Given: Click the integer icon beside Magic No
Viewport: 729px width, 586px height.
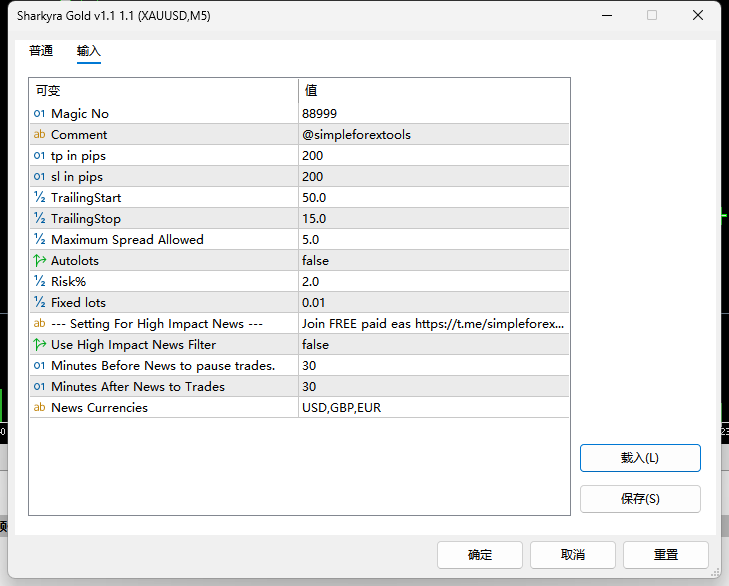Looking at the screenshot, I should tap(40, 113).
